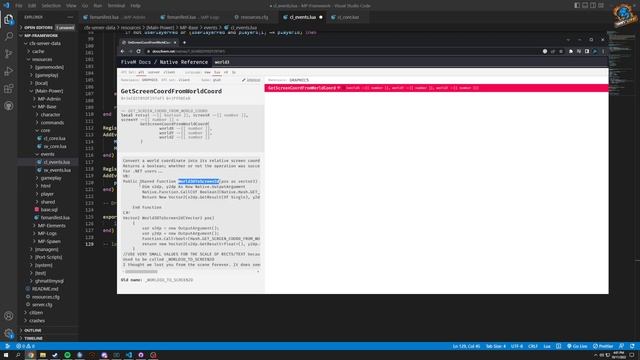Open Explorer panel more actions ellipsis
The image size is (640, 360).
pos(70,17)
